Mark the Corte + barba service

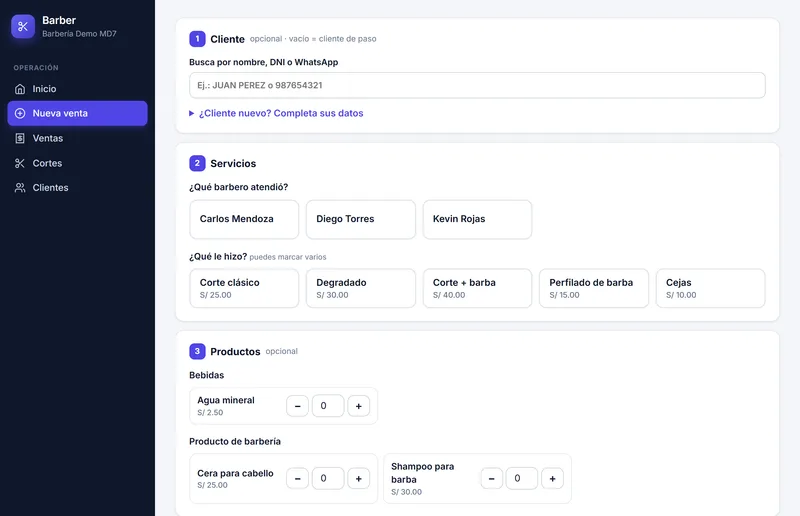tap(477, 288)
